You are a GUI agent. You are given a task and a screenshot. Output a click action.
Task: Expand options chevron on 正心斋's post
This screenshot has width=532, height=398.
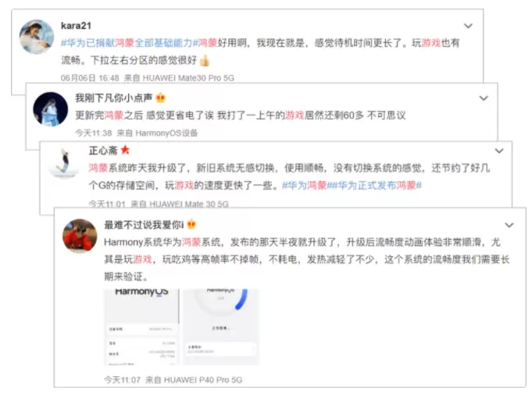499,151
